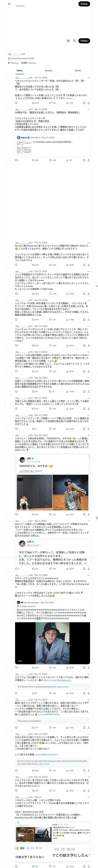98x868 pixels.
Task: Switch to the Replies tab
Action: 49,71
